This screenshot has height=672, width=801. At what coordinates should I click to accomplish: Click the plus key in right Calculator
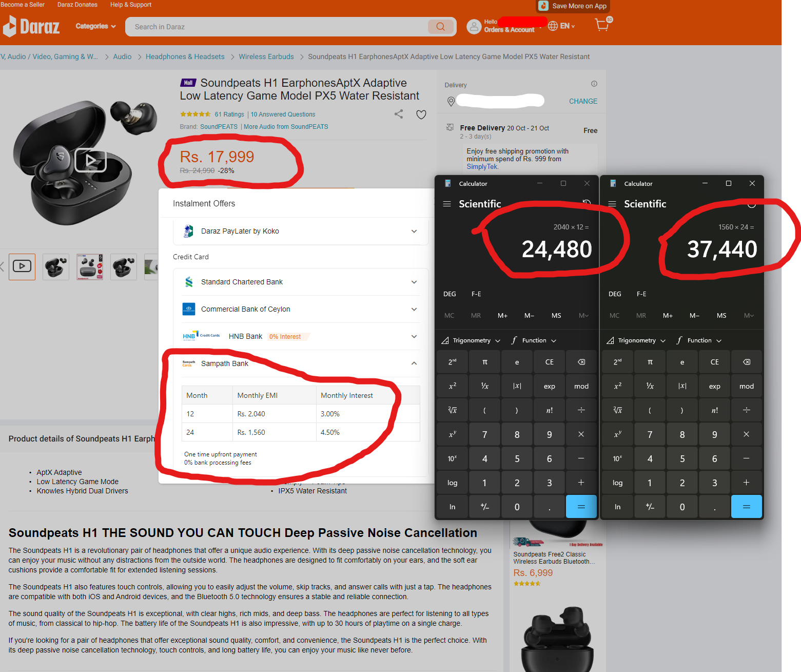point(747,483)
